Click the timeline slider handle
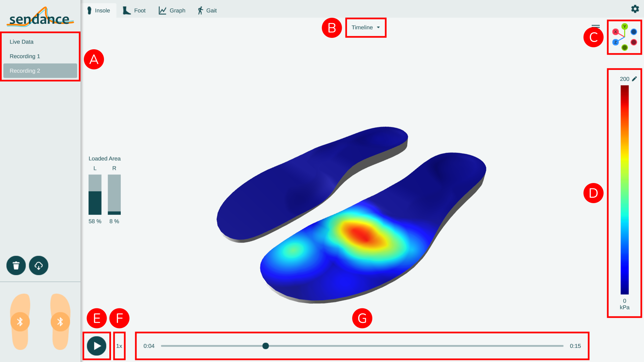Screen dimensions: 644x362 (x=266, y=346)
